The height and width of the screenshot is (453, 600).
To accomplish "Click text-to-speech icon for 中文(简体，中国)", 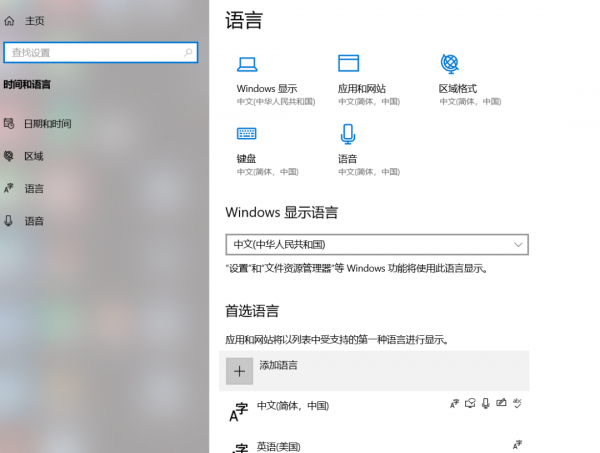I will [x=470, y=403].
